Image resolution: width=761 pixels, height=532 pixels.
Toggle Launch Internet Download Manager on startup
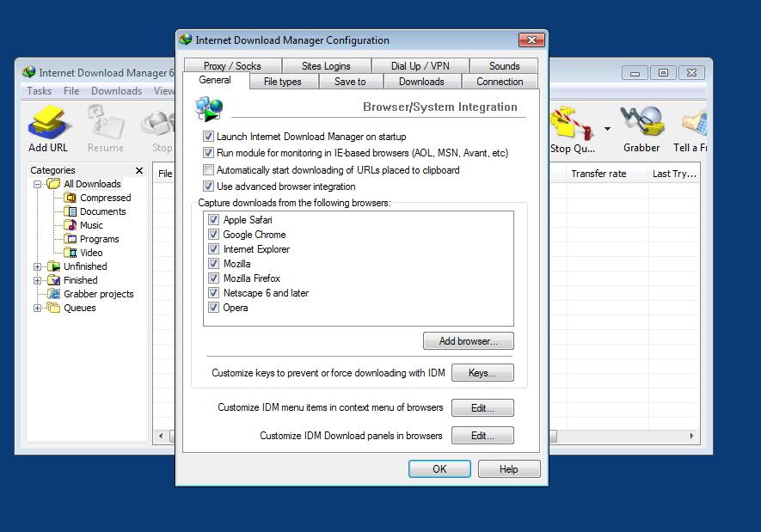pyautogui.click(x=208, y=137)
